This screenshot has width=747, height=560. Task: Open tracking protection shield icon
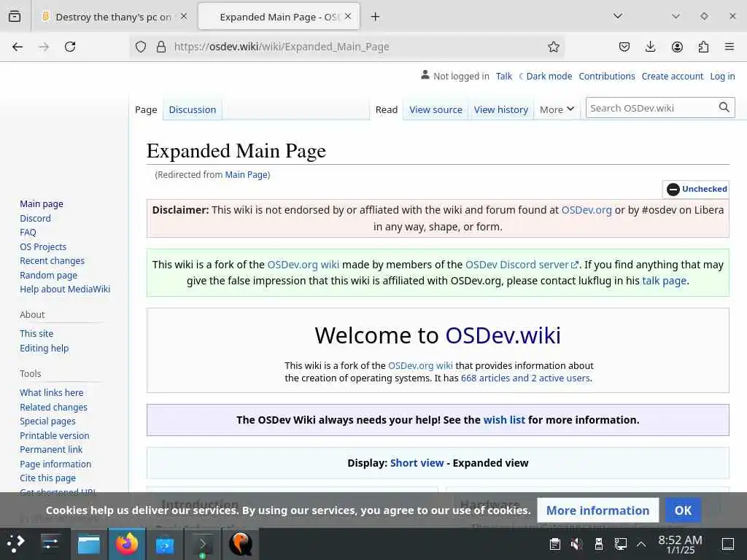click(x=141, y=47)
